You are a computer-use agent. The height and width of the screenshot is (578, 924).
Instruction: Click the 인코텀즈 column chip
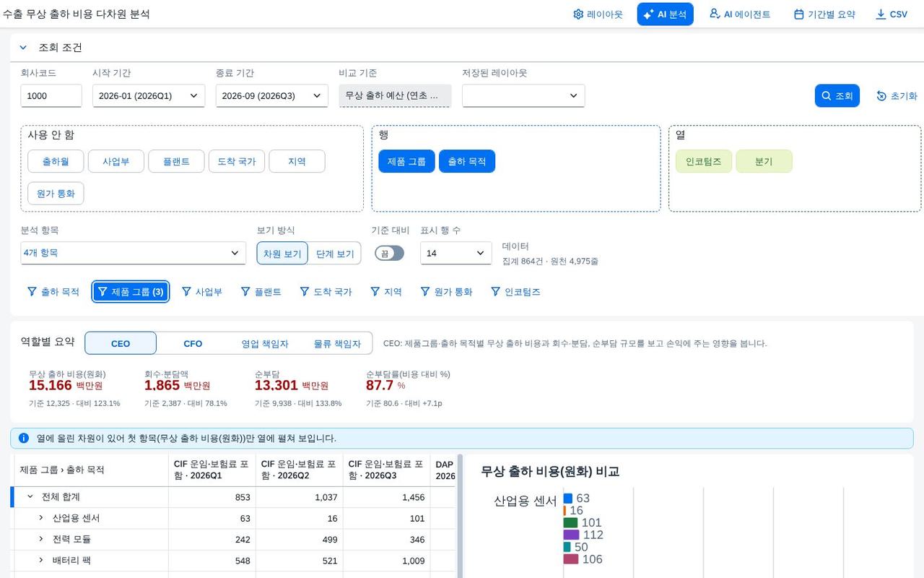click(x=704, y=161)
